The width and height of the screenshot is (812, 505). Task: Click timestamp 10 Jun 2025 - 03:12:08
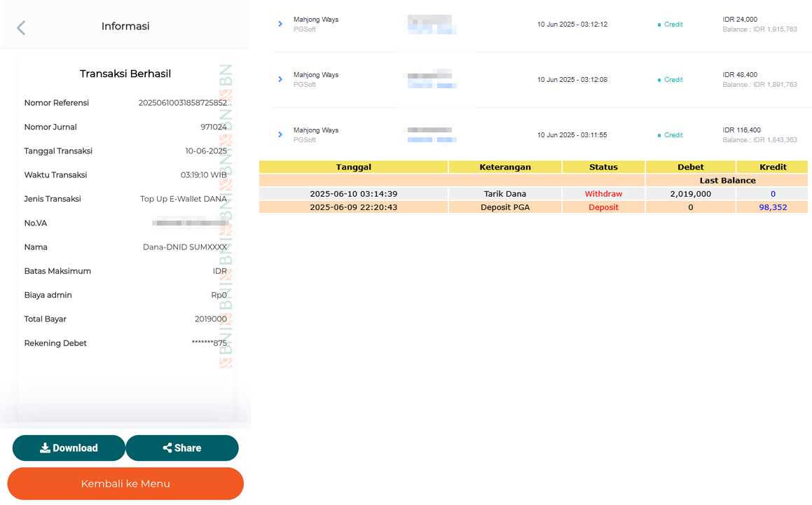pos(572,80)
